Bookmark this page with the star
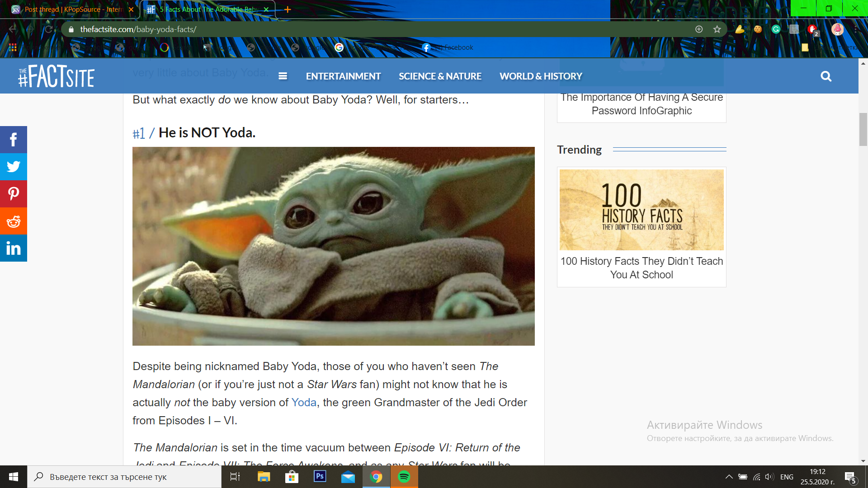Screen dimensions: 868x488 717,29
